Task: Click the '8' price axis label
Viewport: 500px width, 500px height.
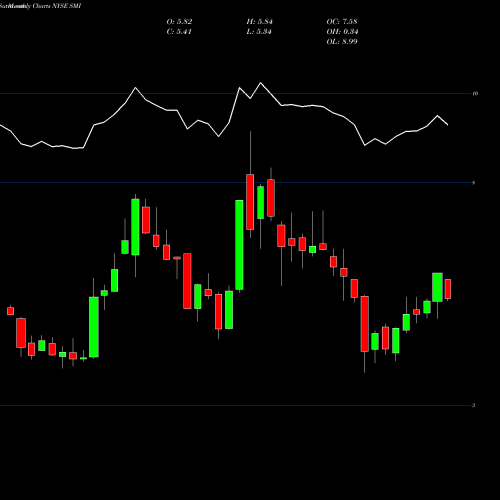Action: (x=474, y=183)
